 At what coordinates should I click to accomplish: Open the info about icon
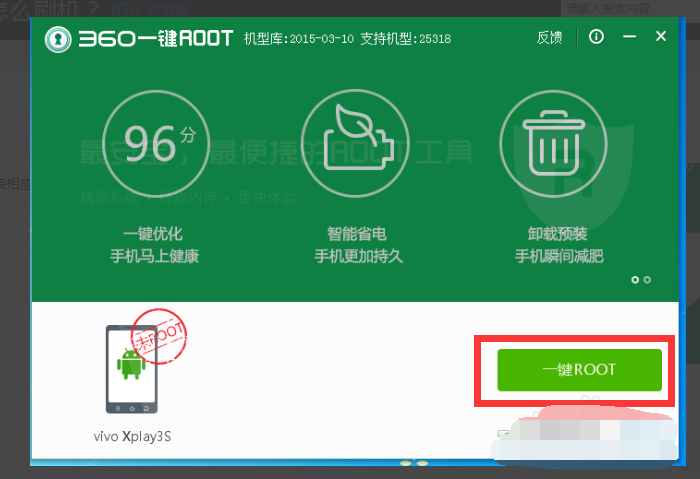click(x=596, y=37)
